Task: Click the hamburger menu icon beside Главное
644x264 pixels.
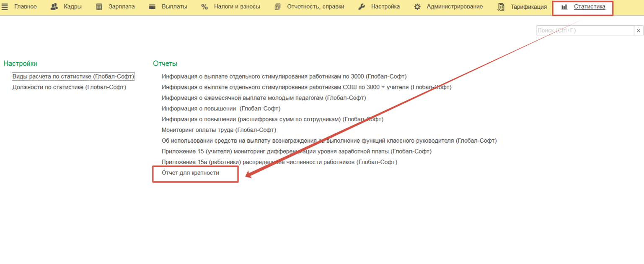Action: 5,7
